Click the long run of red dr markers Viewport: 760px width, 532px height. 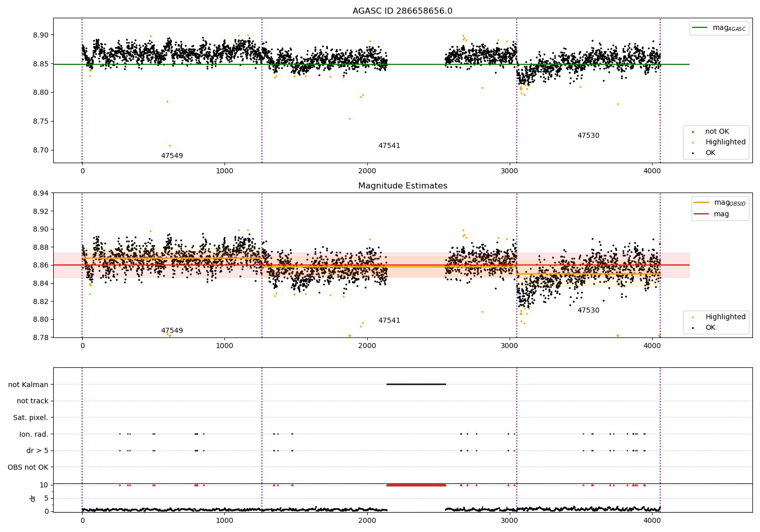tap(416, 485)
